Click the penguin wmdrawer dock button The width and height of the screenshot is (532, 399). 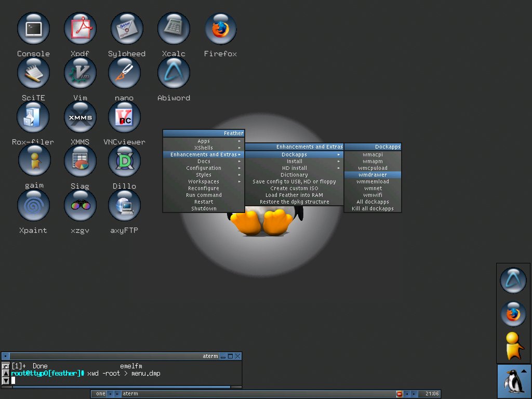click(x=514, y=381)
